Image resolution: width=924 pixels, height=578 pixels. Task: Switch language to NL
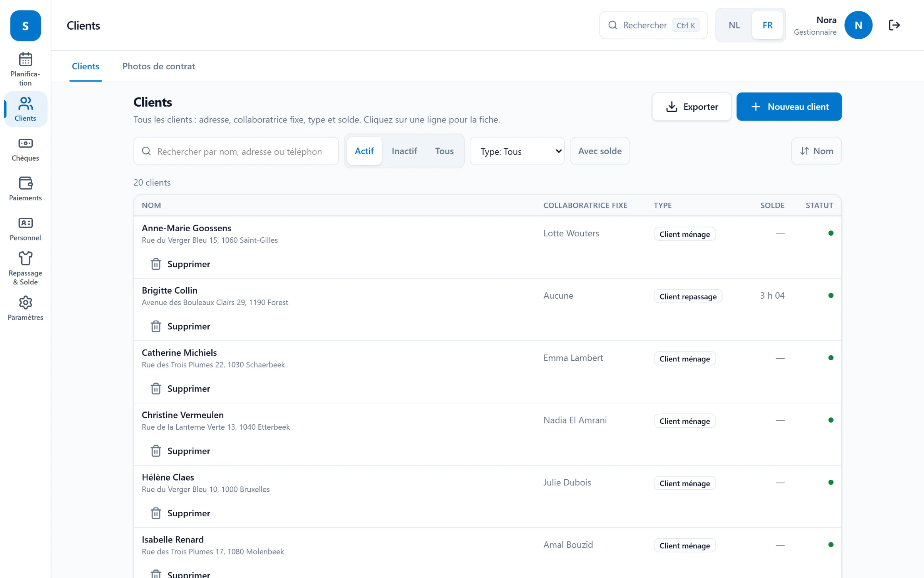point(734,25)
